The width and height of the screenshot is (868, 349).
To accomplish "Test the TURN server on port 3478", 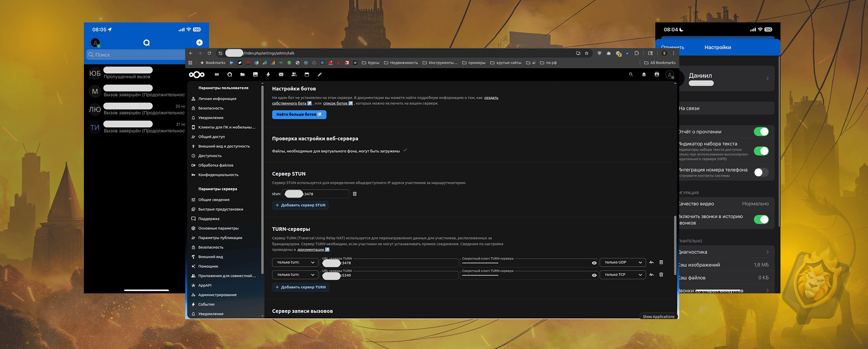I will click(x=651, y=263).
